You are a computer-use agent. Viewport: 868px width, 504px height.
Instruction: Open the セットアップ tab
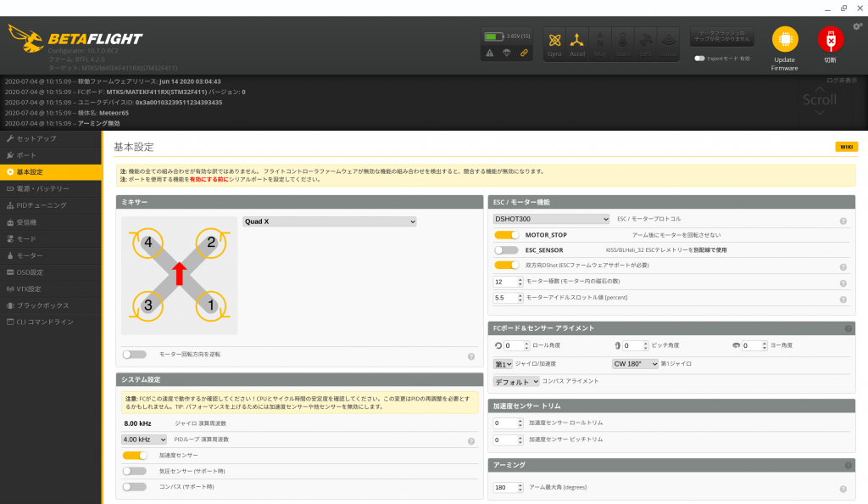[x=51, y=138]
